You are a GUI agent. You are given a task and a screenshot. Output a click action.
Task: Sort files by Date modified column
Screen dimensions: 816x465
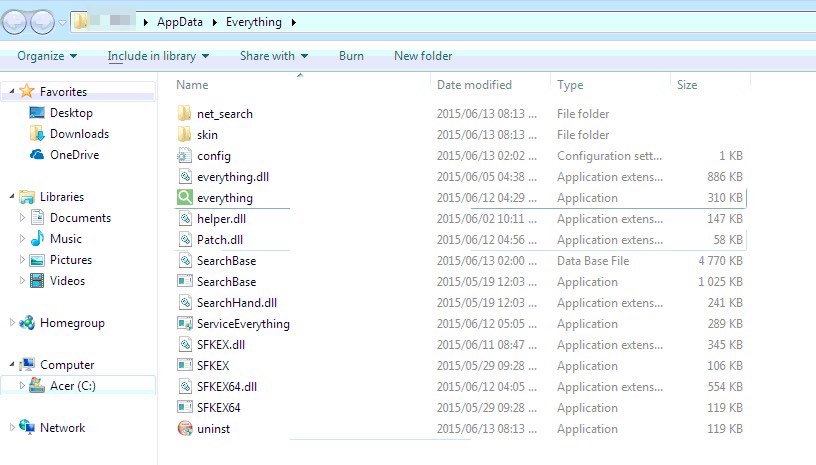pos(474,85)
